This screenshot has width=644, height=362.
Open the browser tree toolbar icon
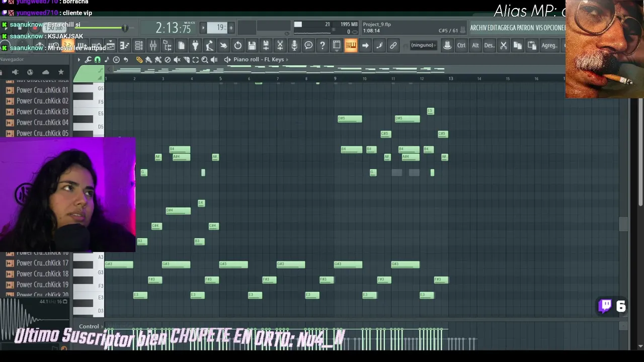pyautogui.click(x=167, y=46)
